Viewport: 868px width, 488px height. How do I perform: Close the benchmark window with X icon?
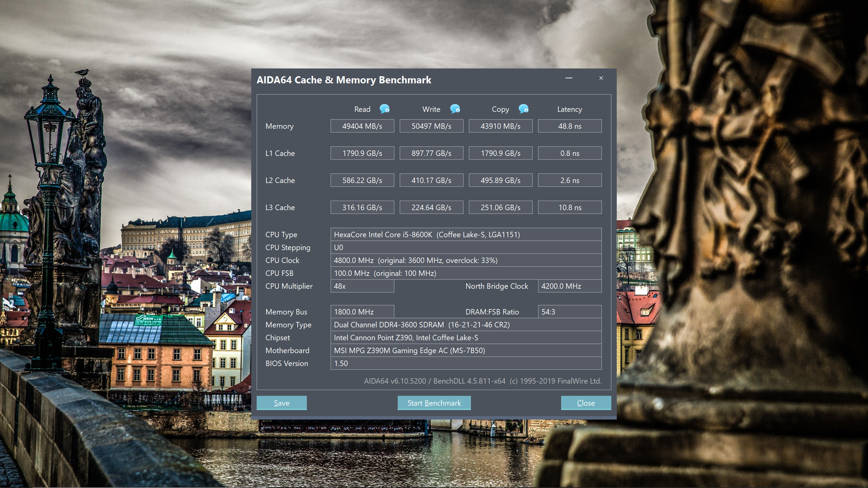coord(601,78)
